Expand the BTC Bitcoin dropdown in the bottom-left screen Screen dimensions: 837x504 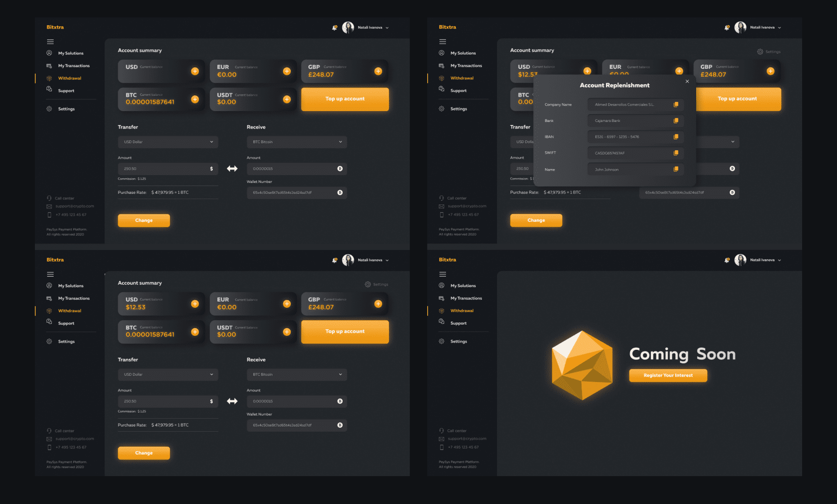click(296, 375)
